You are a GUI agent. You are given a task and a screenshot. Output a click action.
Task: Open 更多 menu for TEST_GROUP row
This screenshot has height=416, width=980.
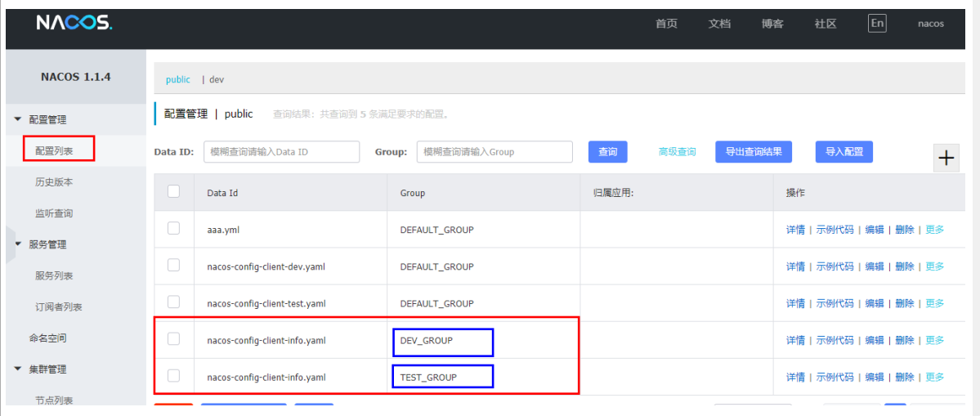click(x=934, y=378)
